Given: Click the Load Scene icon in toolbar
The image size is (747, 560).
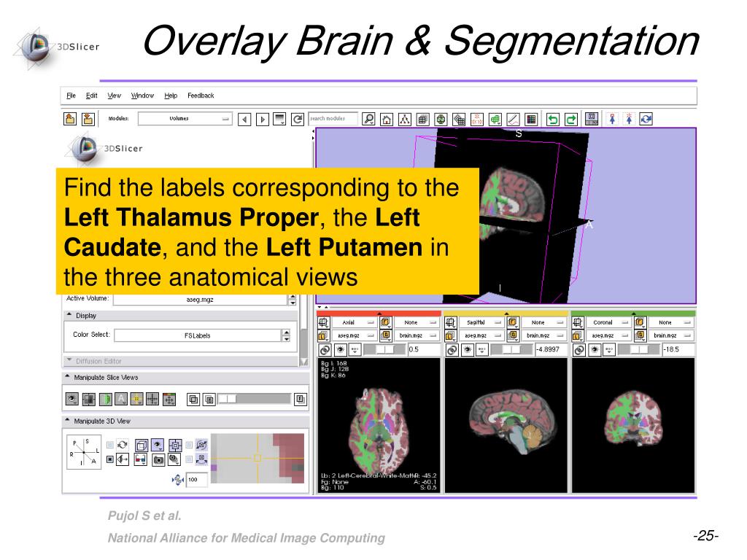Looking at the screenshot, I should point(70,119).
